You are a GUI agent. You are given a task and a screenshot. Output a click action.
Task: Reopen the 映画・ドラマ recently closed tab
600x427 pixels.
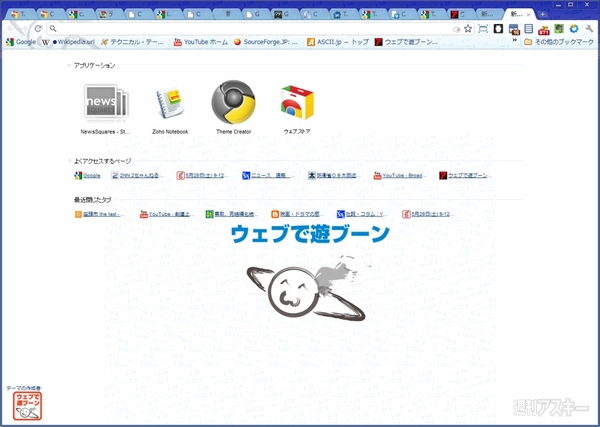pyautogui.click(x=295, y=214)
